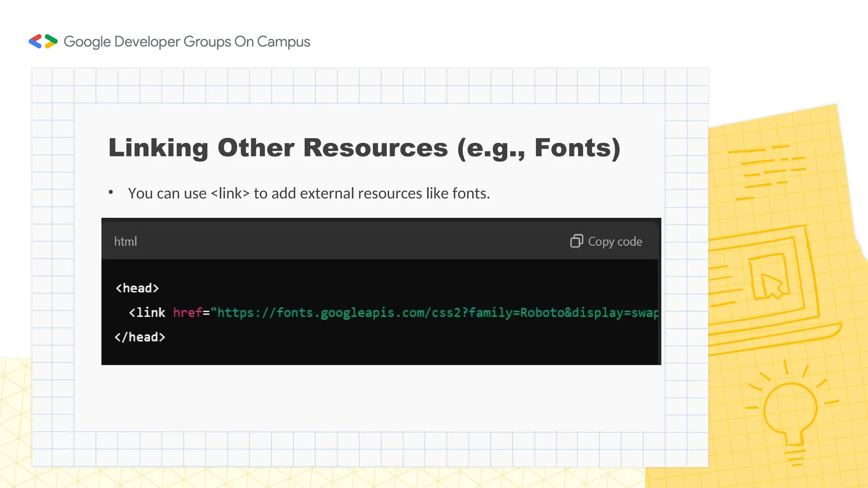Click the 'Google Developer Groups On Campus' text
This screenshot has height=488, width=868.
tap(187, 42)
